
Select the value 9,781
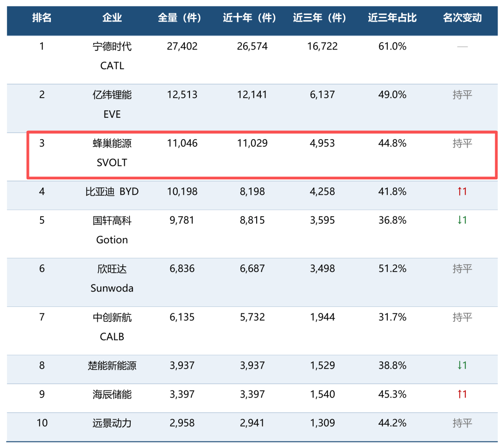pyautogui.click(x=182, y=220)
